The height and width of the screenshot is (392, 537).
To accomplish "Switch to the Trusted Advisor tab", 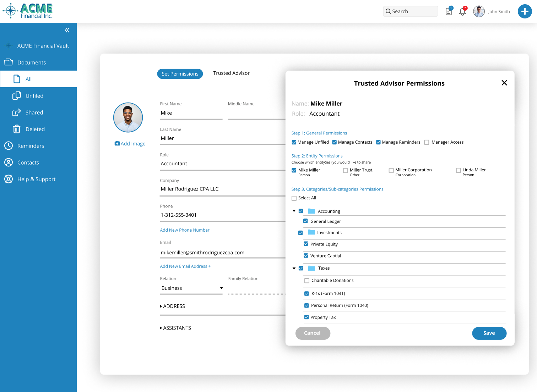I will pyautogui.click(x=231, y=73).
